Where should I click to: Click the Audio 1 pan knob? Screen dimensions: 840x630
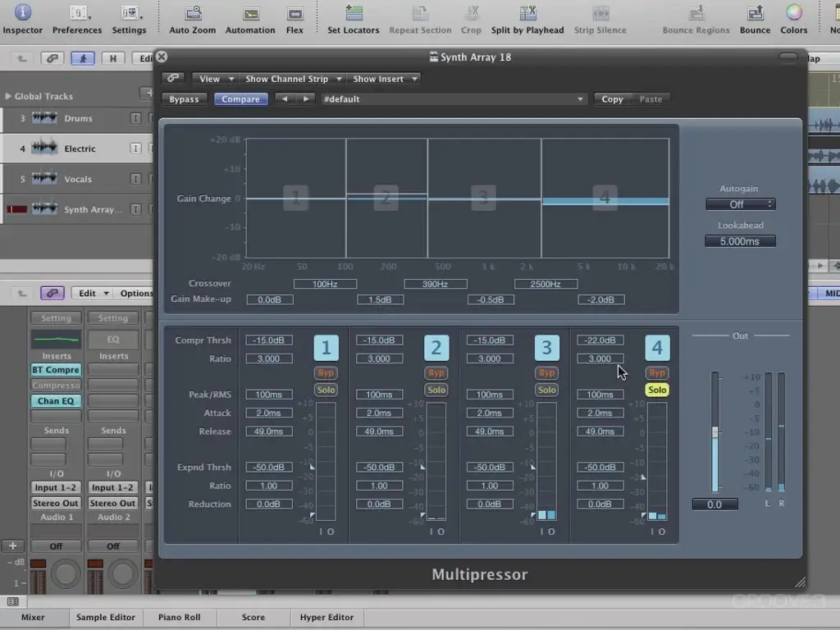point(66,573)
